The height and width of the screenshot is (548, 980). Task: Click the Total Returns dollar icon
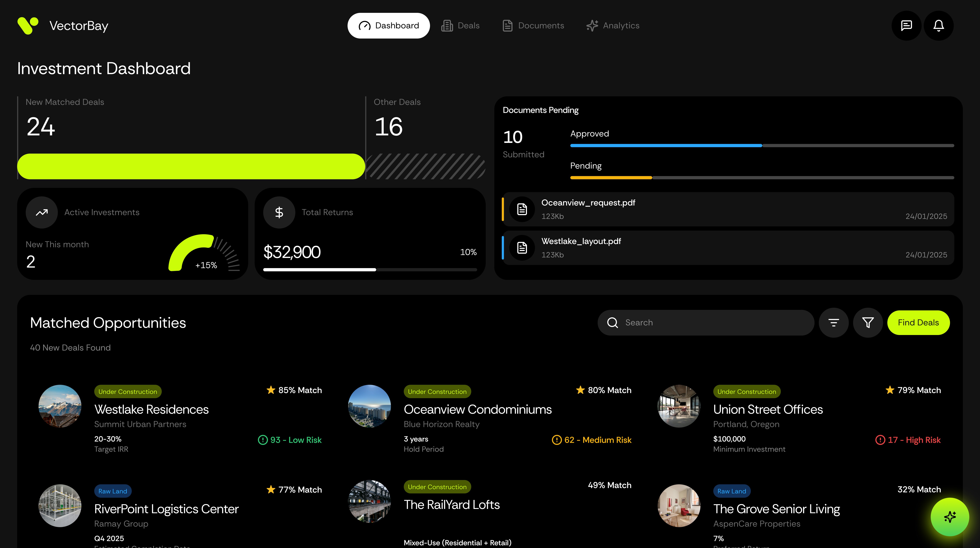(x=279, y=212)
